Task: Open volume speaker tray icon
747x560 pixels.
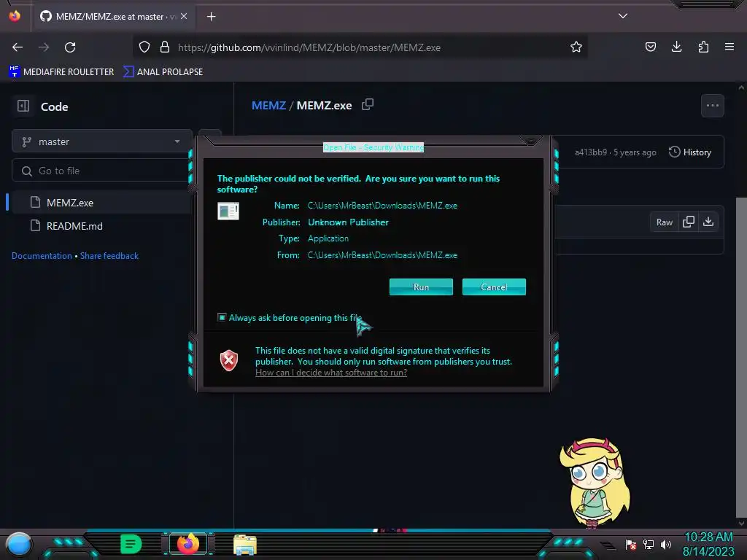Action: (666, 544)
